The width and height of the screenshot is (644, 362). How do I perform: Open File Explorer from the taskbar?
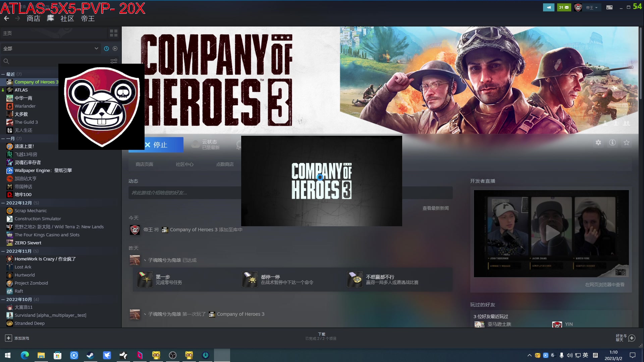pyautogui.click(x=41, y=355)
